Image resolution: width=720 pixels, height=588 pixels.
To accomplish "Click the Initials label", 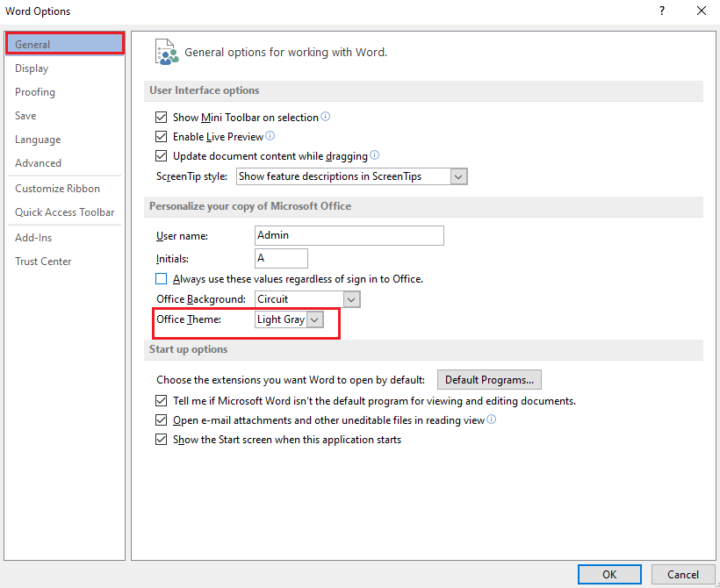I will tap(173, 259).
